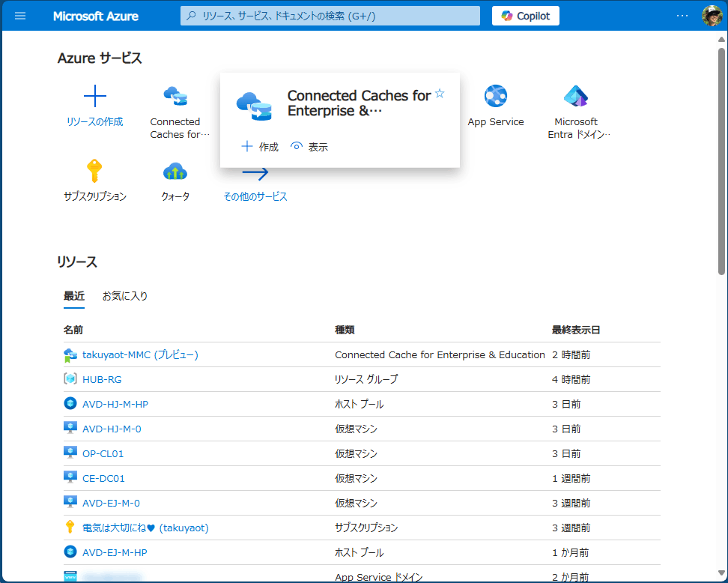Open the hamburger portal menu
This screenshot has width=728, height=583.
(x=20, y=16)
